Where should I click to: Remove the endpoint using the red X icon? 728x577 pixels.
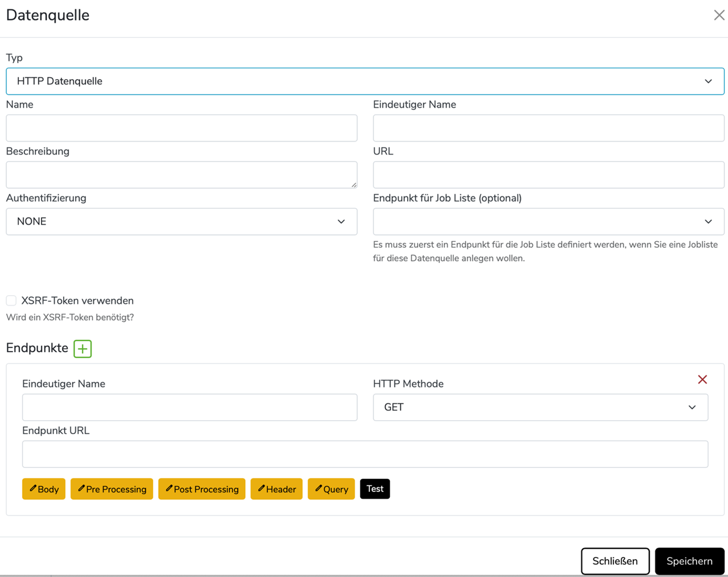[x=702, y=380]
